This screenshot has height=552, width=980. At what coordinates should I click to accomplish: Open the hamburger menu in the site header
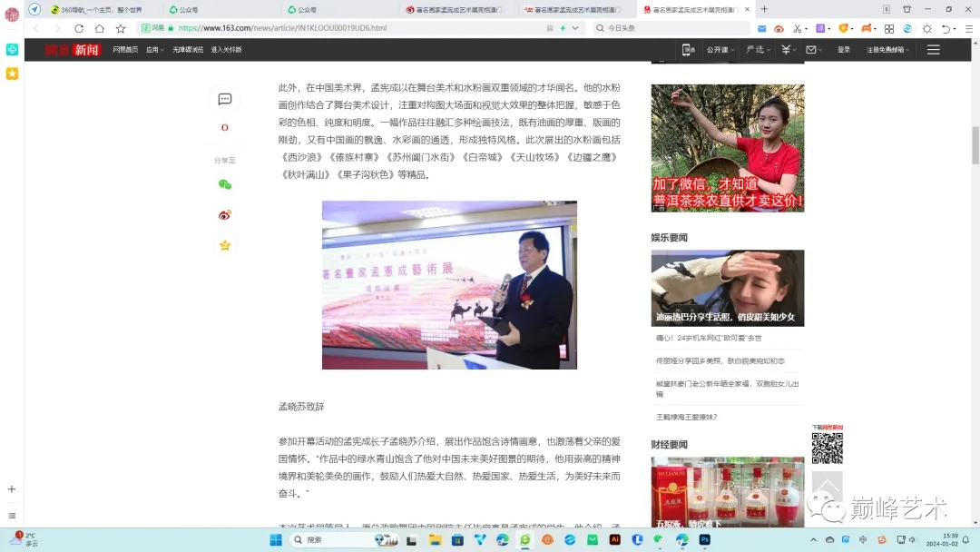[933, 50]
